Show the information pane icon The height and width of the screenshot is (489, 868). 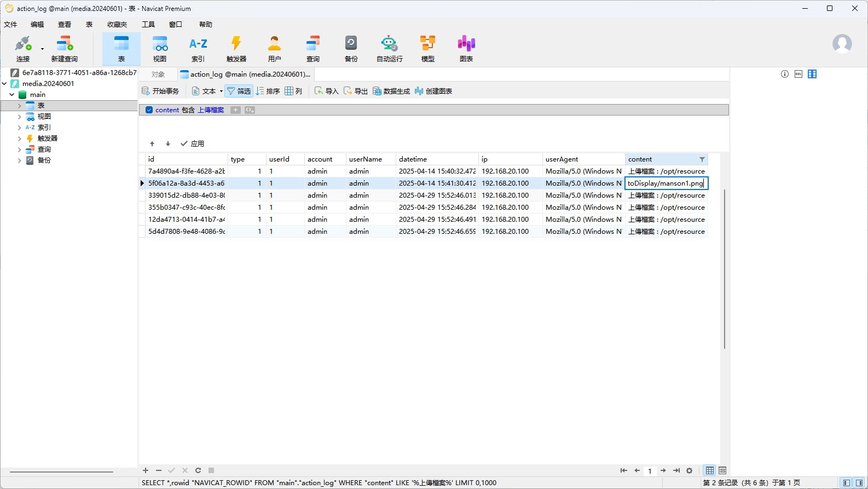(x=785, y=74)
